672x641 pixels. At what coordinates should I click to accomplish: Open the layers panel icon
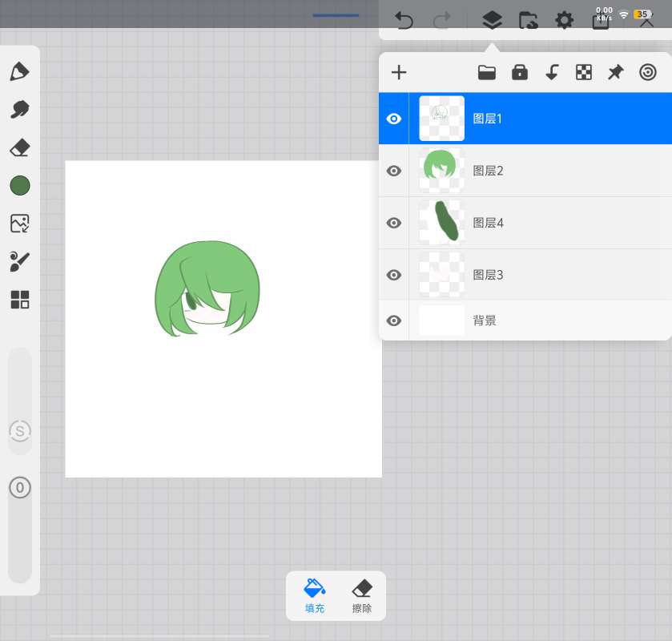point(492,20)
